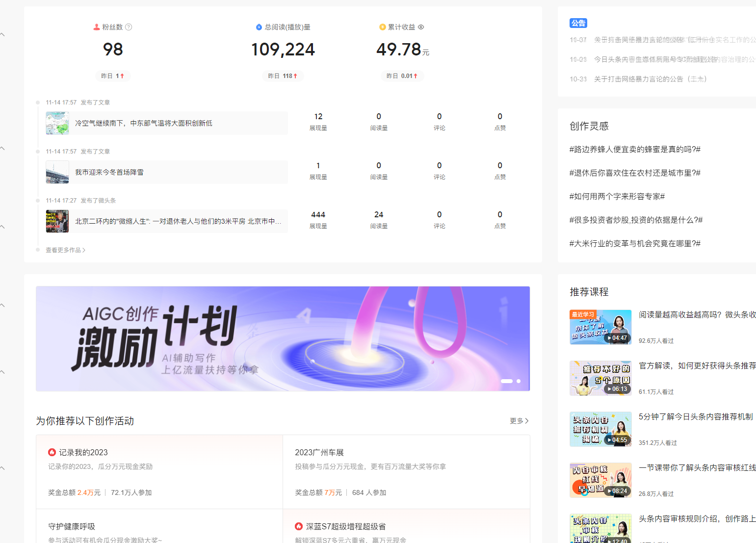
Task: Click 奖金总额 2.4万元 on 记录我的2023
Action: pyautogui.click(x=74, y=492)
